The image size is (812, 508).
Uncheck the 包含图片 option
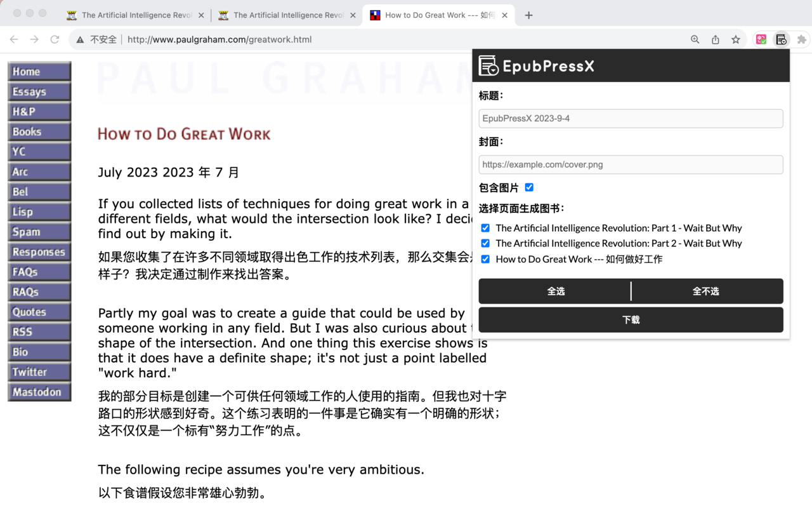tap(529, 187)
